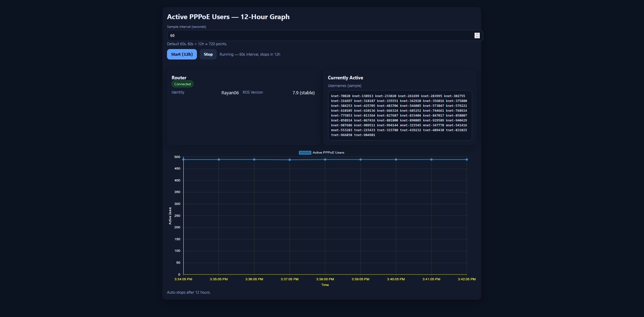
Task: Click username 'knet-302755'
Action: [454, 96]
